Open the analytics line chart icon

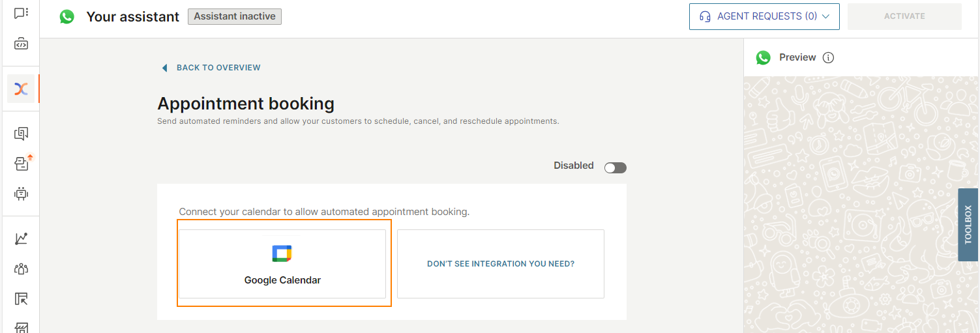point(21,239)
